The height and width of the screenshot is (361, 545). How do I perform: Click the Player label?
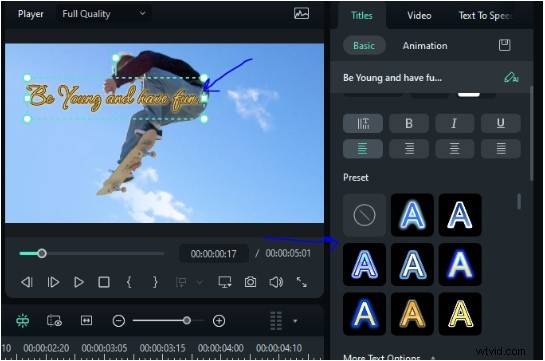pyautogui.click(x=31, y=14)
